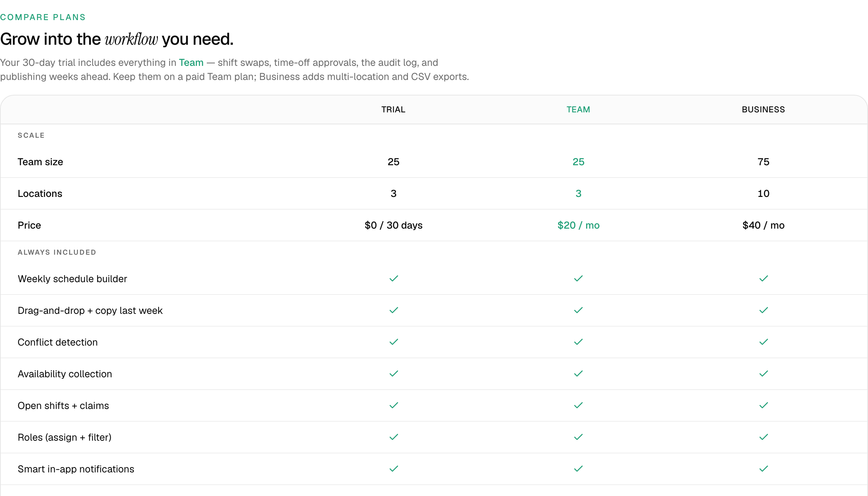Click the Team checkmark for Open shifts + claims
Viewport: 868px width, 496px height.
[578, 405]
